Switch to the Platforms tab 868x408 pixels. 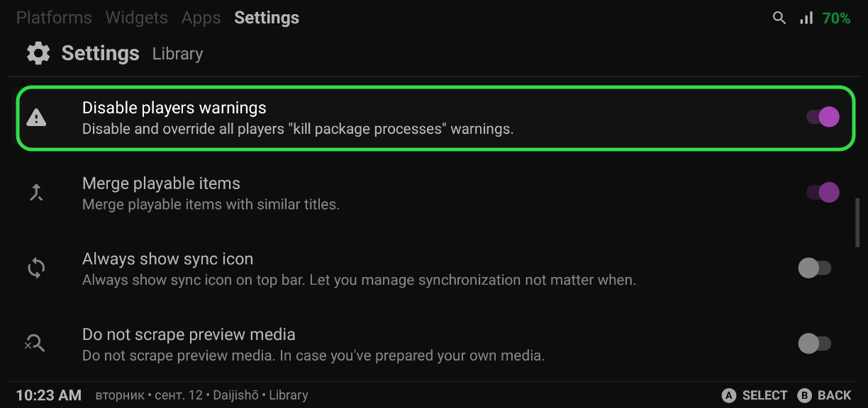(54, 18)
